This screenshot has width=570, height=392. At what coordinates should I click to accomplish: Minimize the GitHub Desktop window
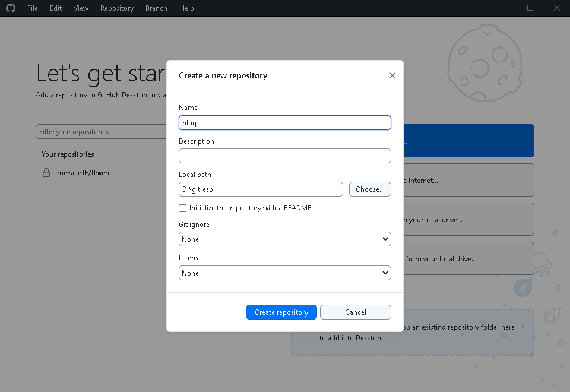[503, 8]
